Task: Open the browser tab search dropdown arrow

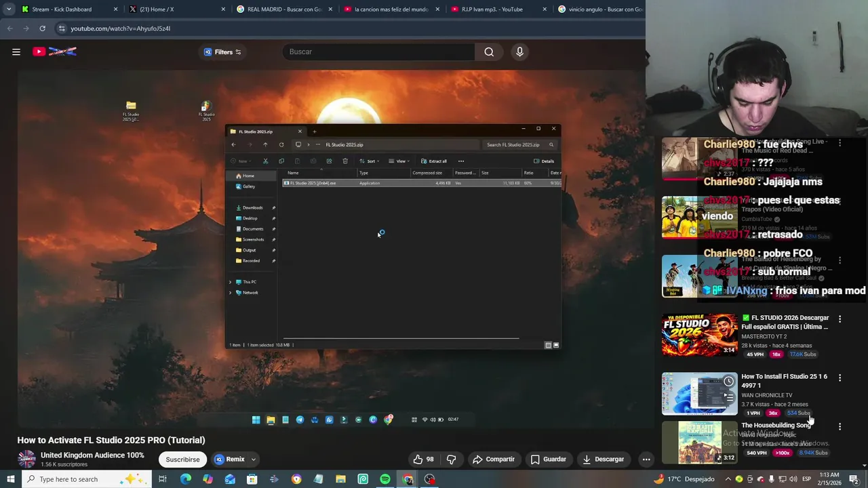Action: pyautogui.click(x=9, y=9)
